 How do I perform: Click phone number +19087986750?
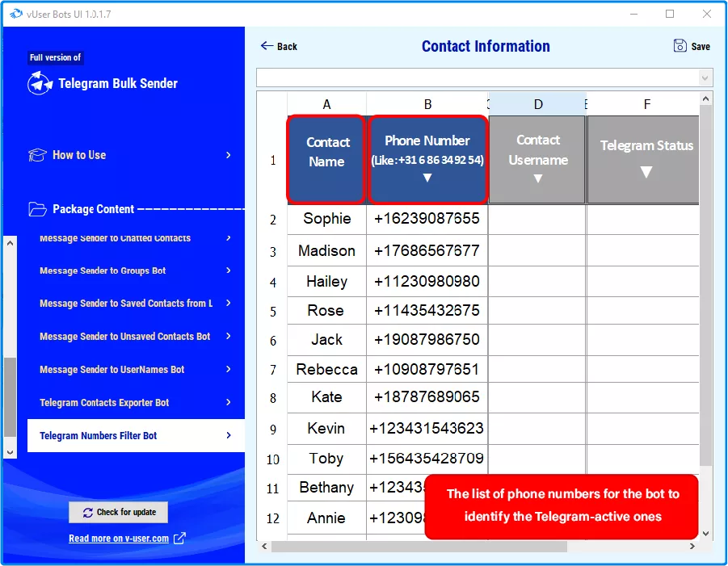click(427, 340)
